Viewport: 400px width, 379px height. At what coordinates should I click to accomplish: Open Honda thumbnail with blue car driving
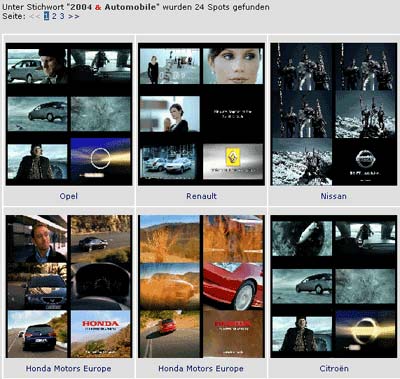69,286
